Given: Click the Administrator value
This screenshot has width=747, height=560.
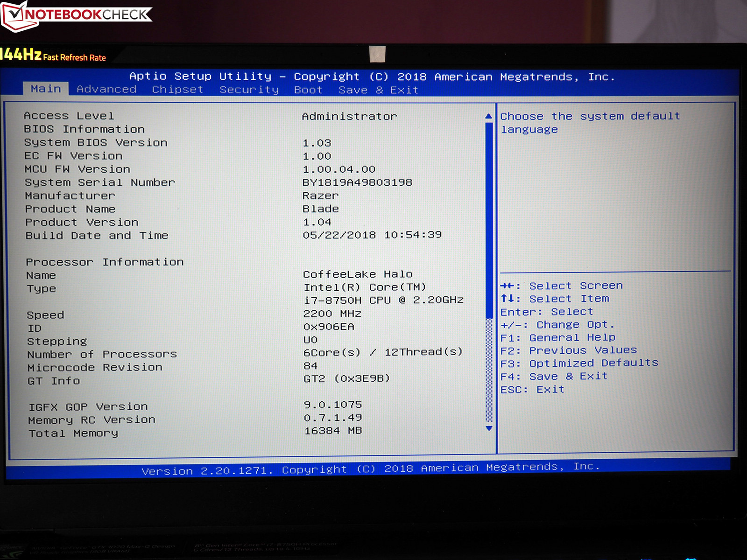Looking at the screenshot, I should (x=349, y=116).
